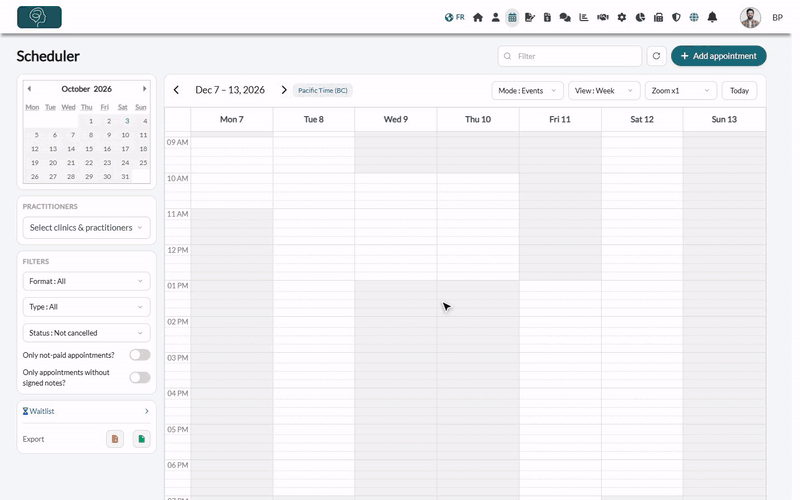Viewport: 800px width, 500px height.
Task: Open Select clinics & practitioners dropdown
Action: (86, 228)
